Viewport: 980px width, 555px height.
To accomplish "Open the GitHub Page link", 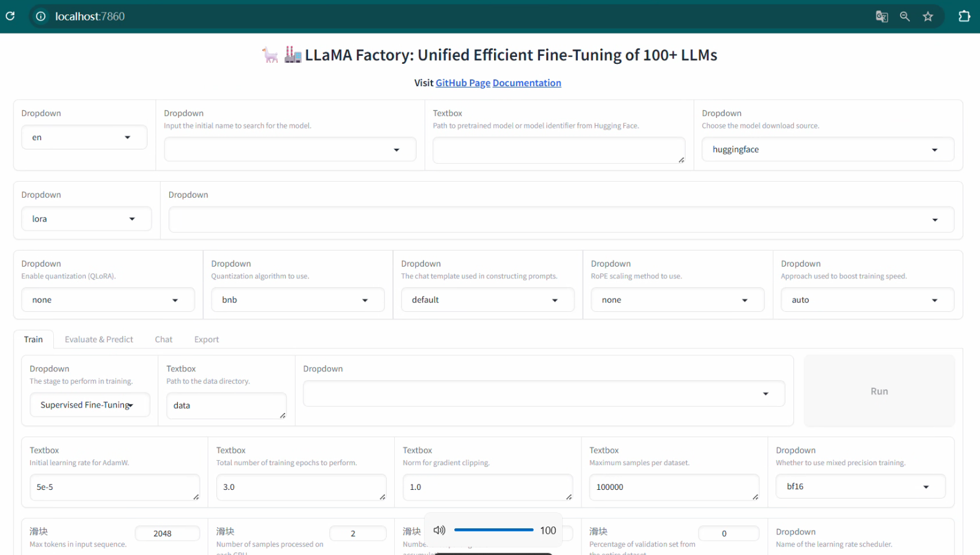I will pos(463,83).
